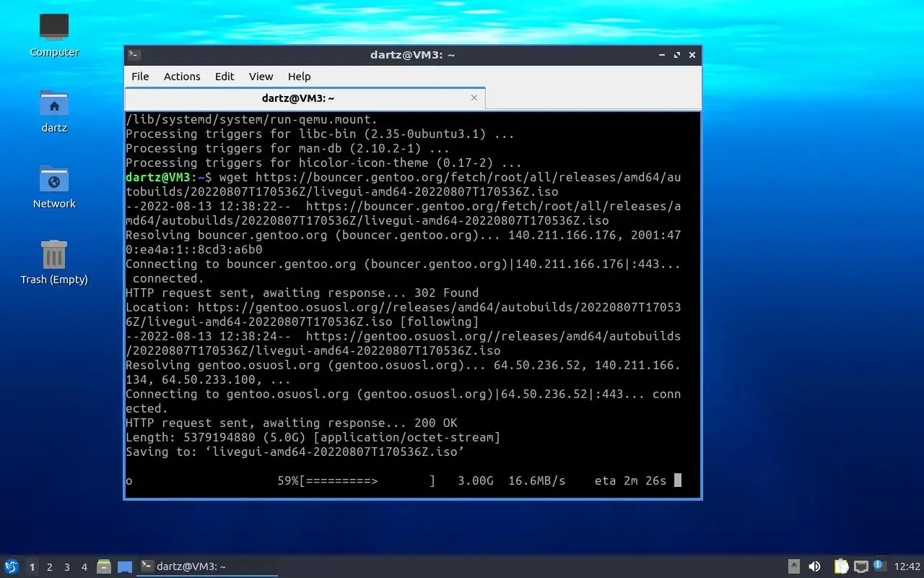Close the terminal window
924x578 pixels.
[693, 55]
